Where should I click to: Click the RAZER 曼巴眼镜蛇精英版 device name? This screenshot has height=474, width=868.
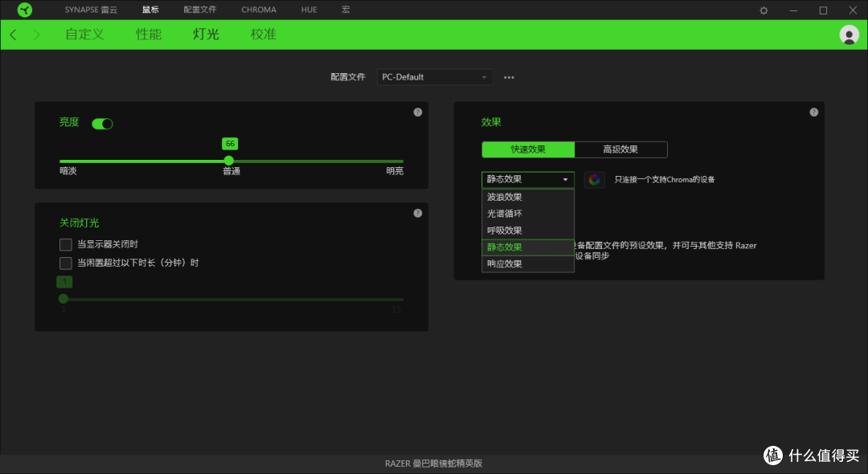click(433, 464)
